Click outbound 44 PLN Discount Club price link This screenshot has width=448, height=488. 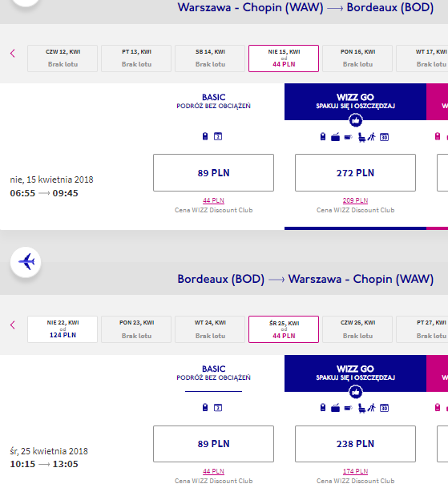213,200
